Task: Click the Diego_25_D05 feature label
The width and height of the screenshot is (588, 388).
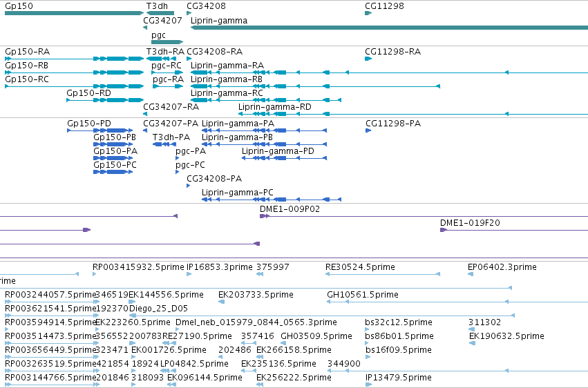Action: [x=159, y=309]
